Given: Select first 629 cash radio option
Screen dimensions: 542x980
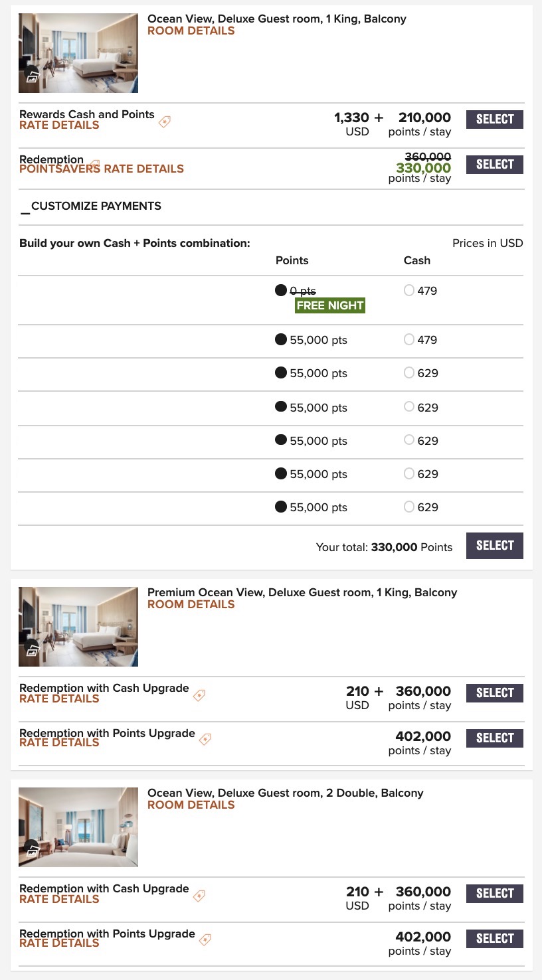Looking at the screenshot, I should [x=409, y=372].
